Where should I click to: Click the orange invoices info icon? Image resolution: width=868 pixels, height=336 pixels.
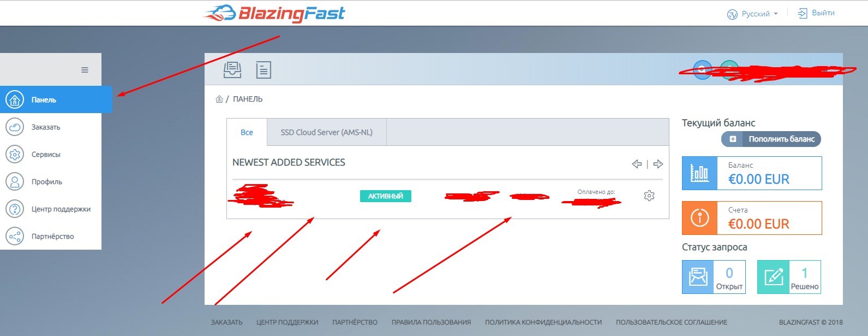click(699, 218)
